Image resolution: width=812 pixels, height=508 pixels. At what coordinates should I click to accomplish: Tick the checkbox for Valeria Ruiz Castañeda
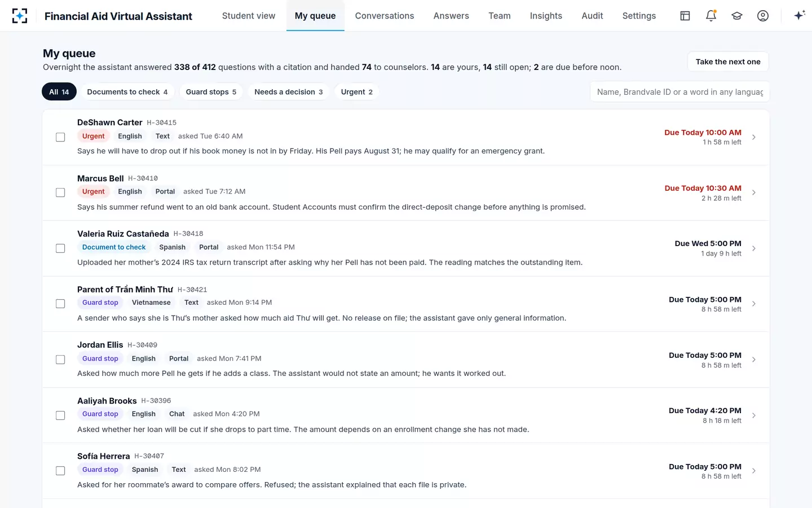tap(60, 248)
